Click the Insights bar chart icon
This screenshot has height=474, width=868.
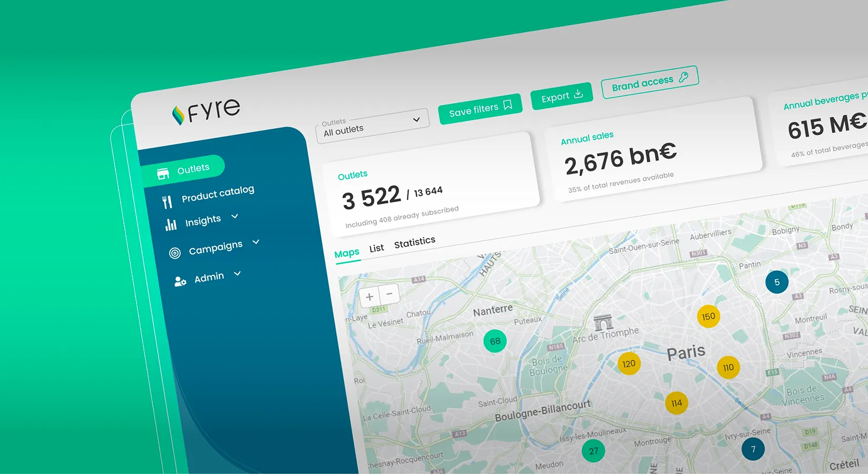(x=171, y=225)
